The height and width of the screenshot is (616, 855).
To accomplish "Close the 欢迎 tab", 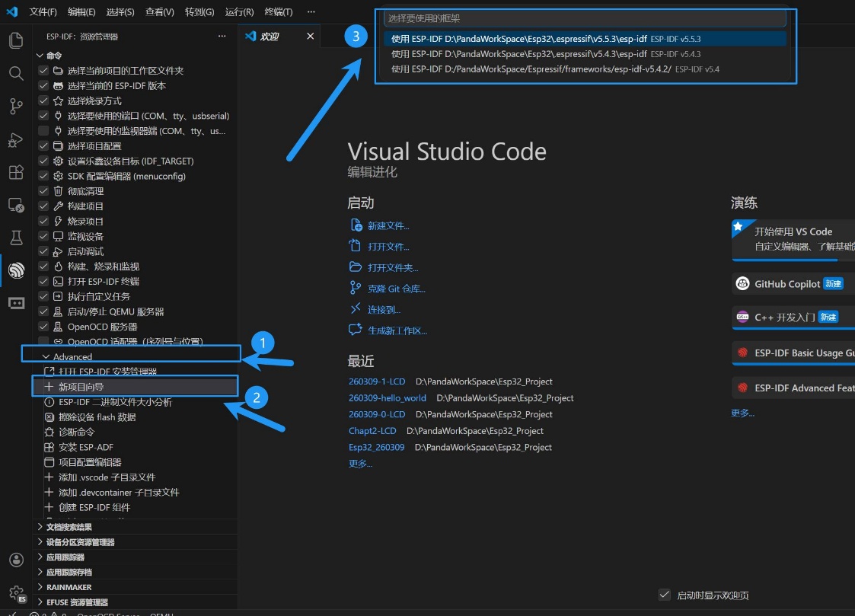I will 311,36.
